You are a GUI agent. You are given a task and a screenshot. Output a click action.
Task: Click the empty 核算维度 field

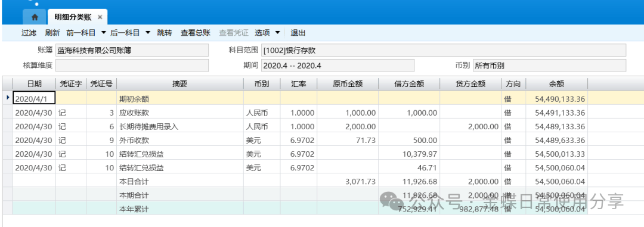pos(132,66)
